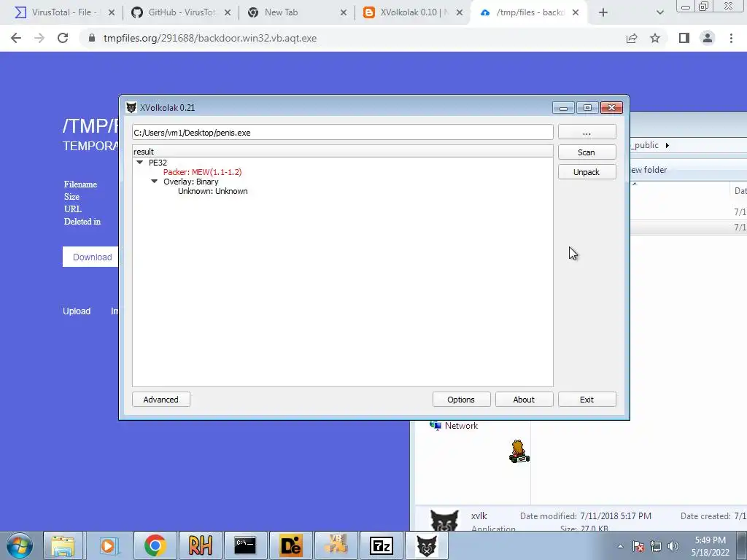The image size is (747, 560).
Task: Click the Download button on tmpfiles page
Action: [91, 257]
